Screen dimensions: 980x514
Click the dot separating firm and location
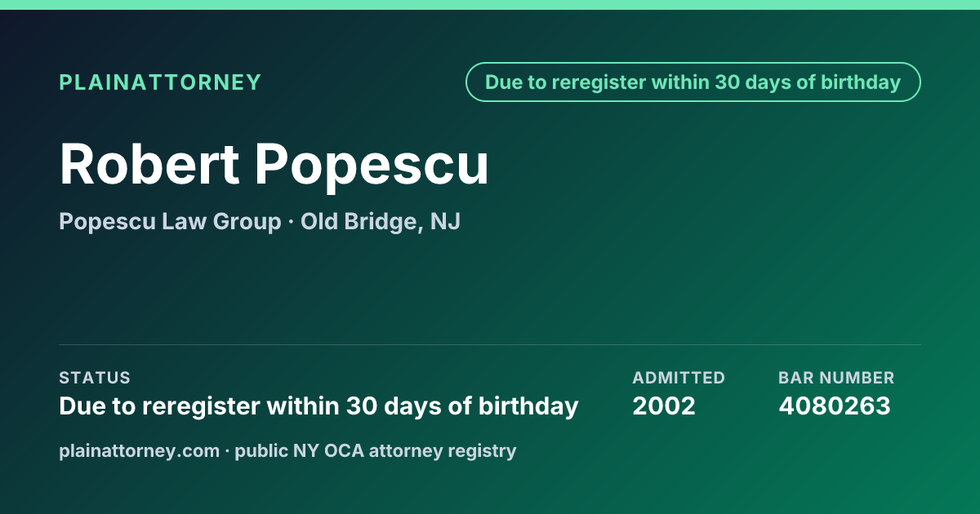[291, 222]
